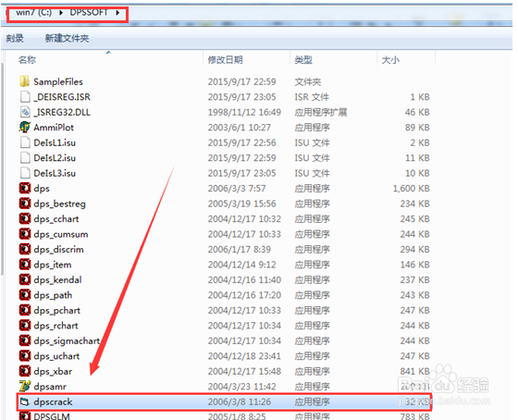518x420 pixels.
Task: Select the DeIsL2.isu file icon
Action: [x=25, y=157]
